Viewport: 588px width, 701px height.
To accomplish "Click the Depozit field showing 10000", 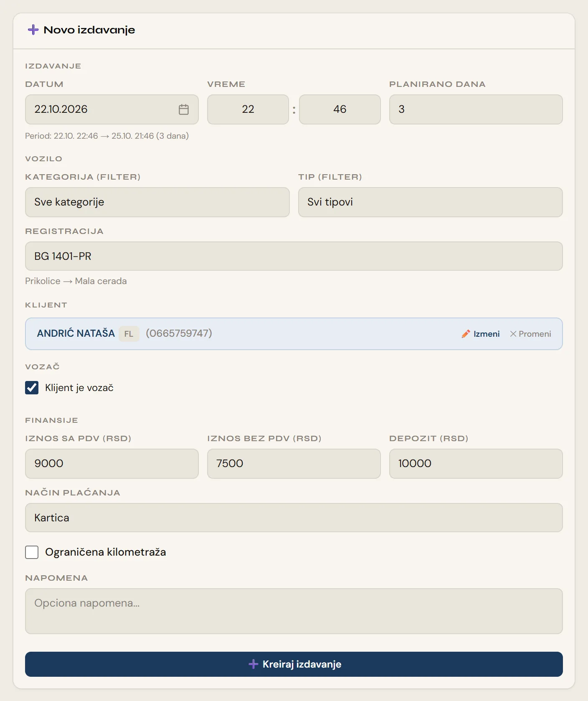I will pos(476,464).
